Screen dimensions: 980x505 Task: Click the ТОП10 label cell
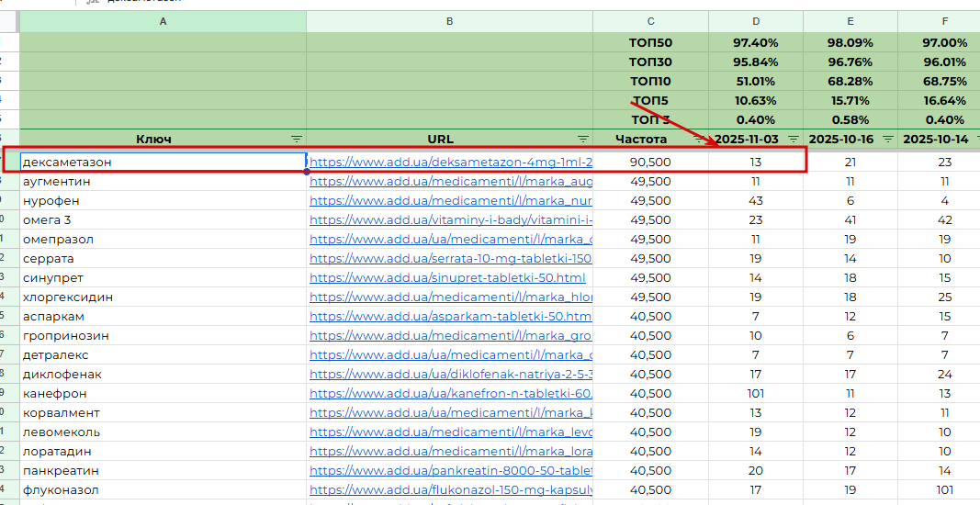click(650, 81)
